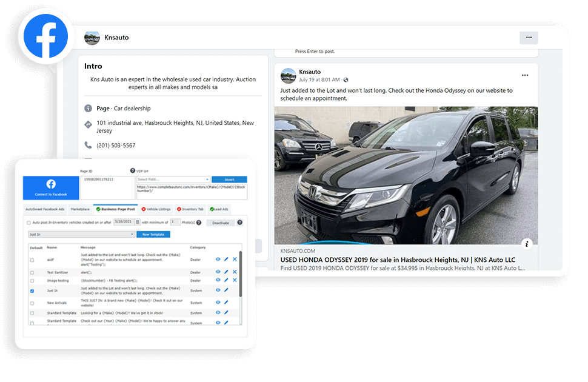Click the July 19 at 8:01 AM timestamp
The image size is (588, 382).
tap(319, 79)
